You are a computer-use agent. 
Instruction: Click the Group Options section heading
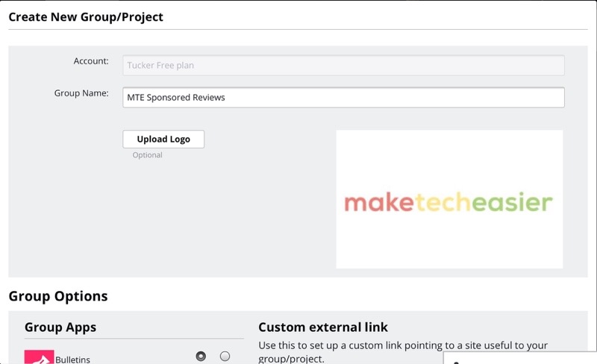(58, 297)
